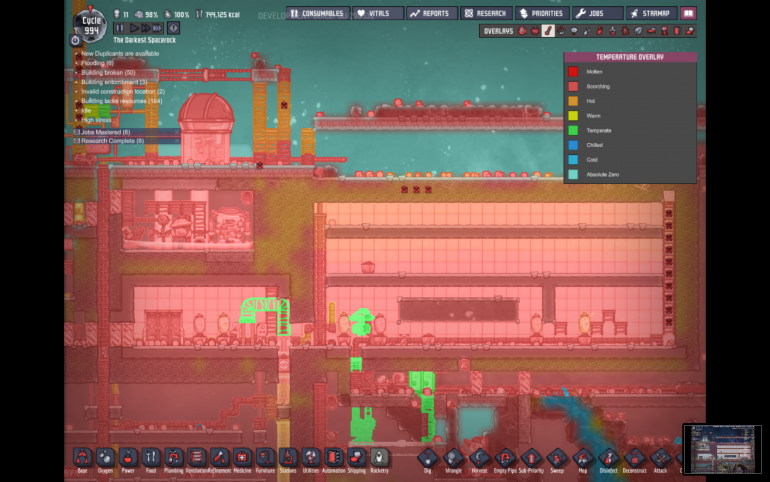The image size is (770, 482).
Task: Open the Starmap screen
Action: (x=652, y=13)
